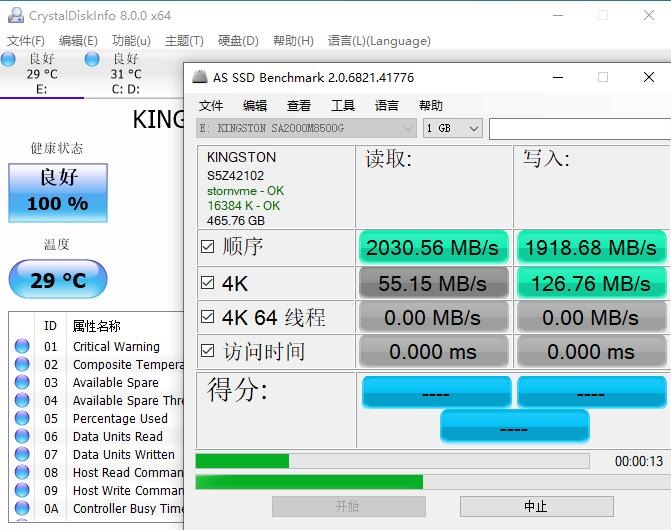Click status orb for Data Units Read row

pos(22,436)
